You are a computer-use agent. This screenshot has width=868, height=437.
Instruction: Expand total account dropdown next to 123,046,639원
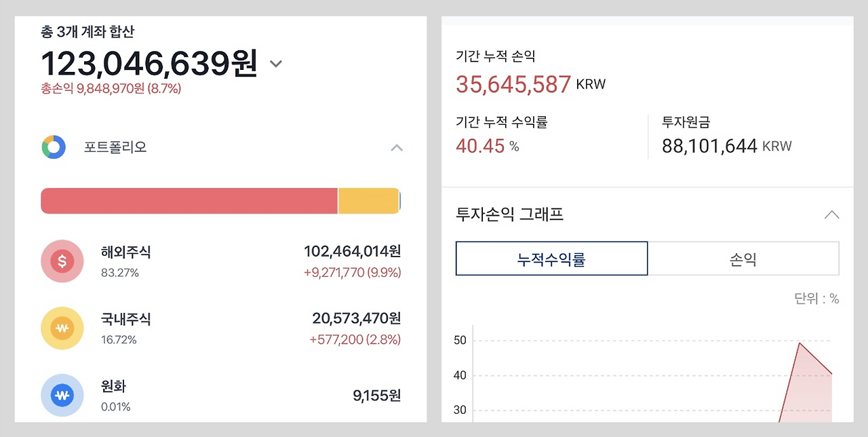point(275,64)
